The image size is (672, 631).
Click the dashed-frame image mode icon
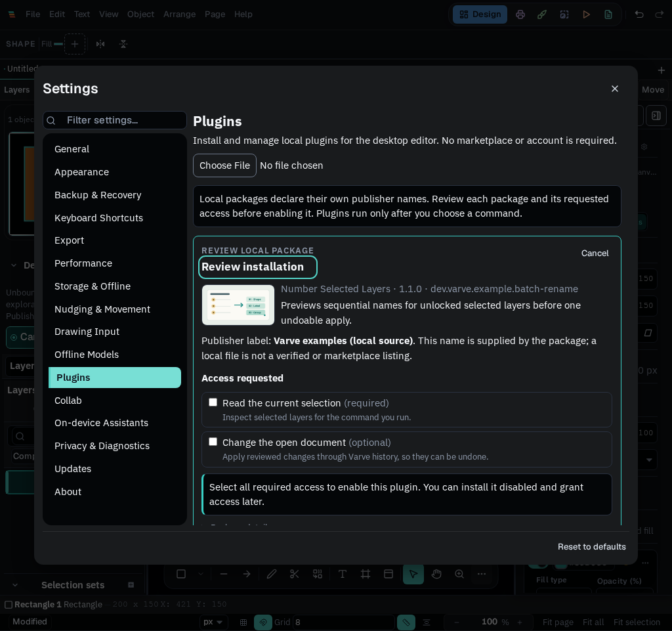click(564, 14)
